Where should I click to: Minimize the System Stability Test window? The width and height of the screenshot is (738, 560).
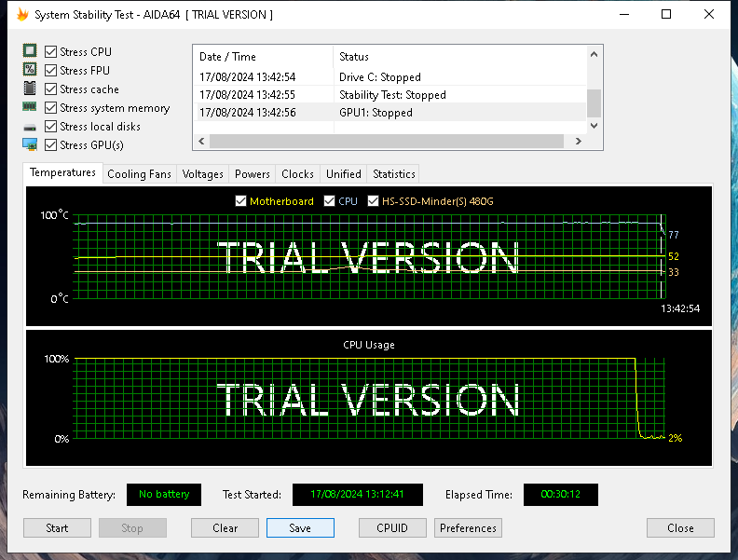624,15
